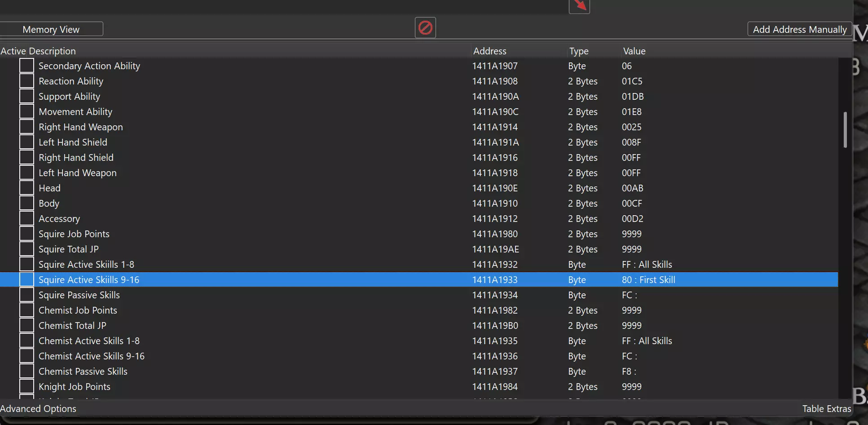Click Add Address Manually button
868x425 pixels.
tap(799, 29)
